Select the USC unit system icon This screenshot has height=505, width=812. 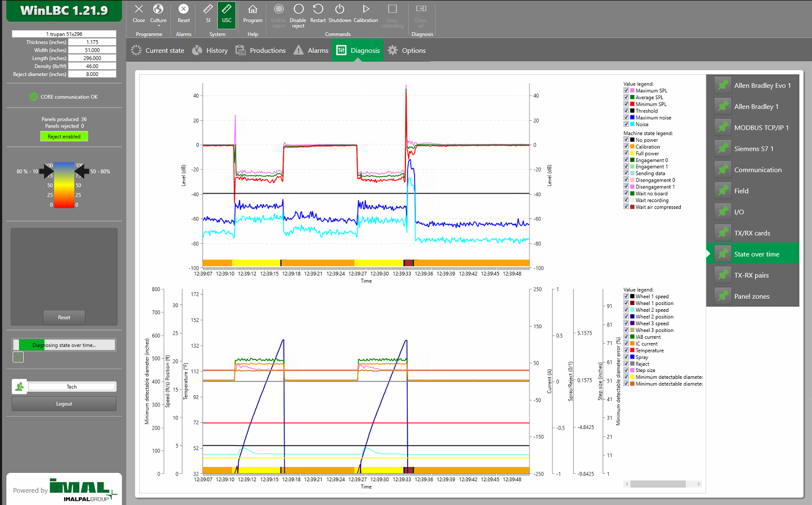pyautogui.click(x=227, y=14)
